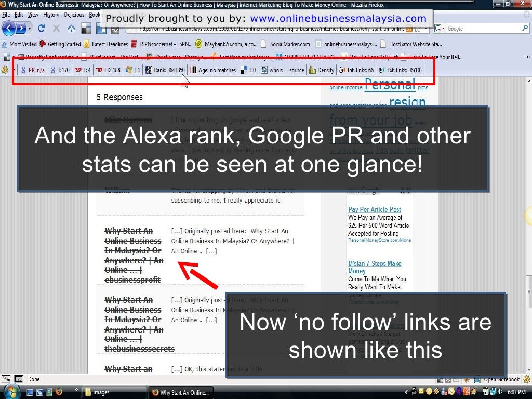This screenshot has width=532, height=399.
Task: Click inside the Google search box
Action: click(x=484, y=29)
